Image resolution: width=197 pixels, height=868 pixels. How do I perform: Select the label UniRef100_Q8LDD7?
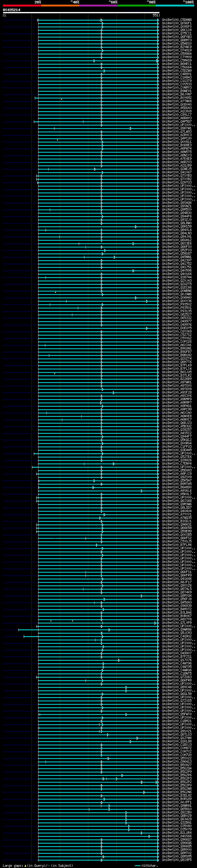(176, 507)
